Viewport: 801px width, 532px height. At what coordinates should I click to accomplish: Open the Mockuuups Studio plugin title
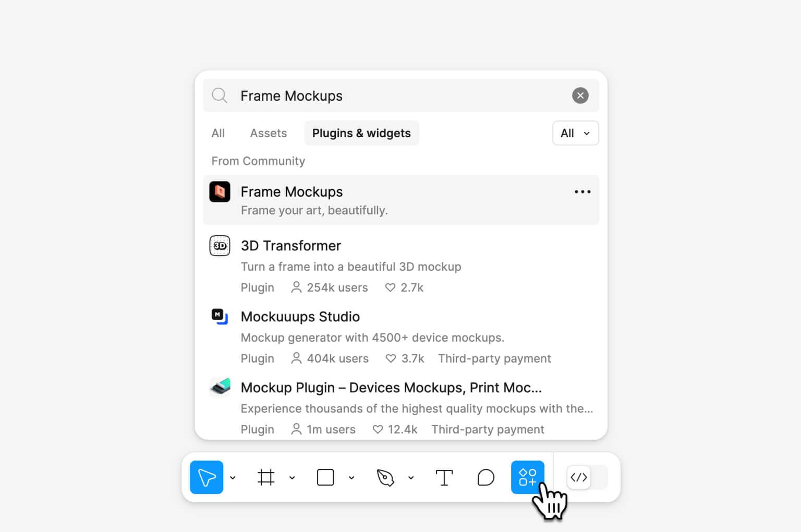click(x=300, y=317)
